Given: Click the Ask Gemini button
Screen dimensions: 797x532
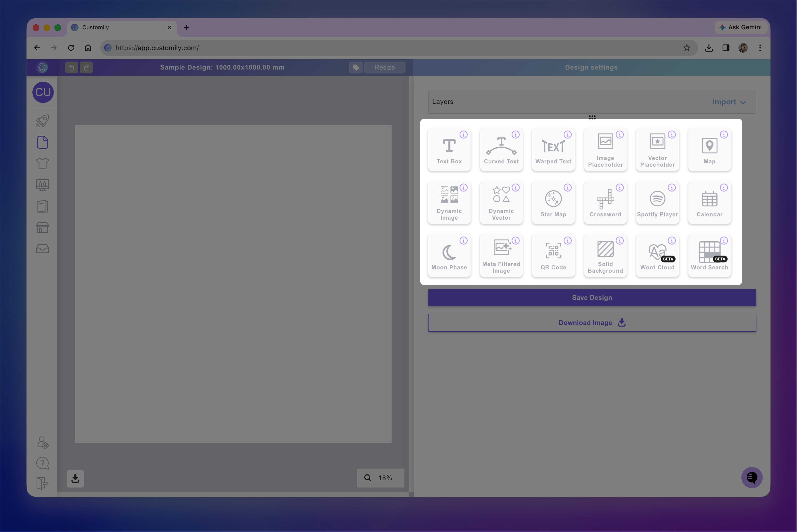Looking at the screenshot, I should pyautogui.click(x=741, y=27).
